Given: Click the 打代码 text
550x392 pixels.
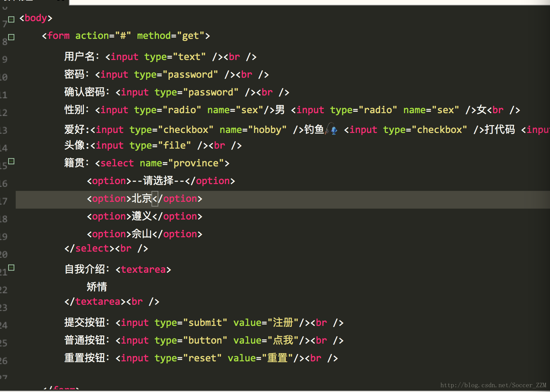Looking at the screenshot, I should click(500, 130).
